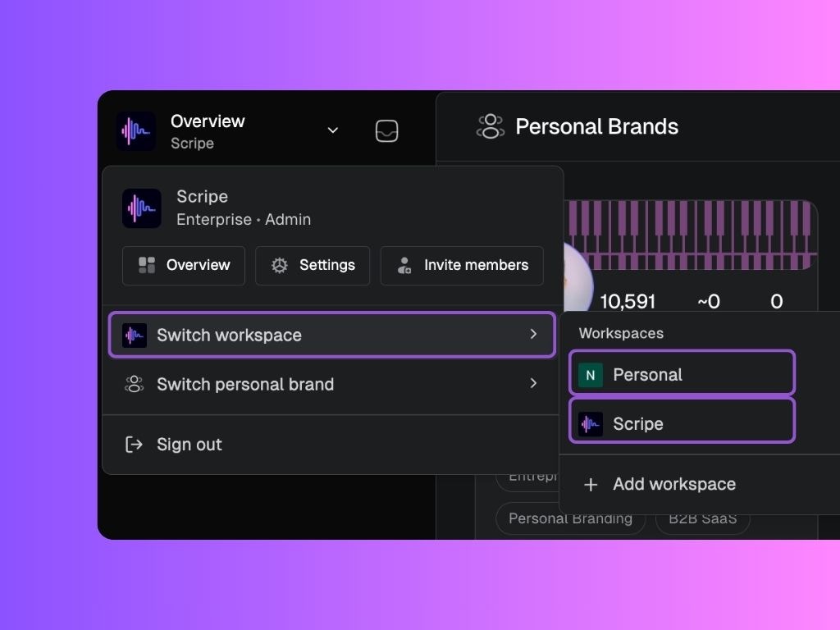Click the Invite members person icon
The height and width of the screenshot is (630, 840).
(x=404, y=265)
